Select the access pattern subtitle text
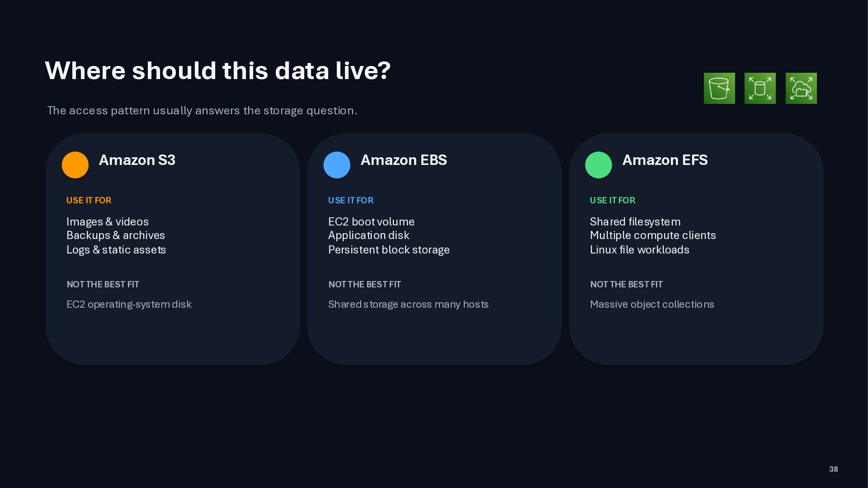This screenshot has width=868, height=488. (x=202, y=111)
